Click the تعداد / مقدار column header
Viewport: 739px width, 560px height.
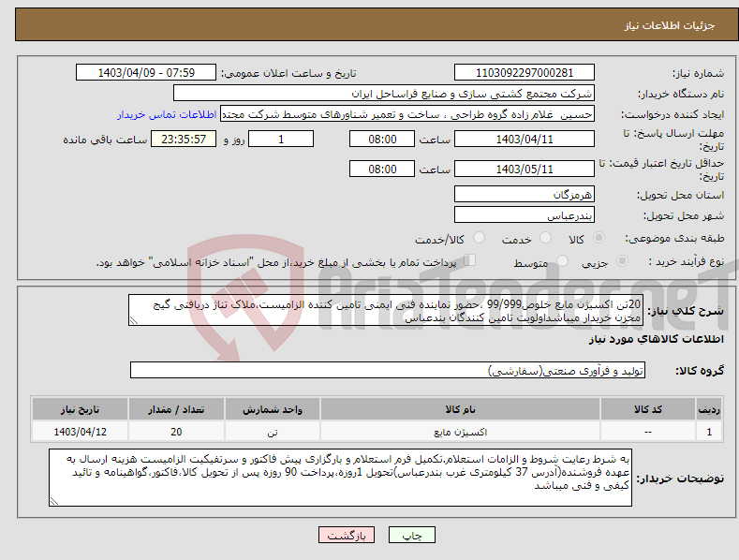pyautogui.click(x=176, y=409)
